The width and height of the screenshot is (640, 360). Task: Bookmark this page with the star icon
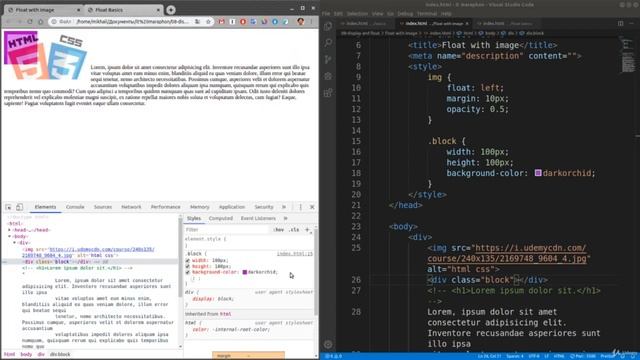pos(208,22)
